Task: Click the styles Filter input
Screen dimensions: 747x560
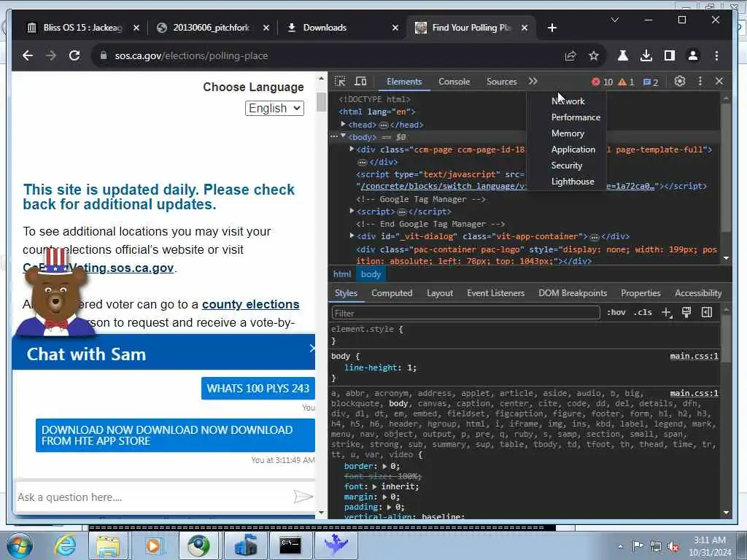Action: click(465, 313)
